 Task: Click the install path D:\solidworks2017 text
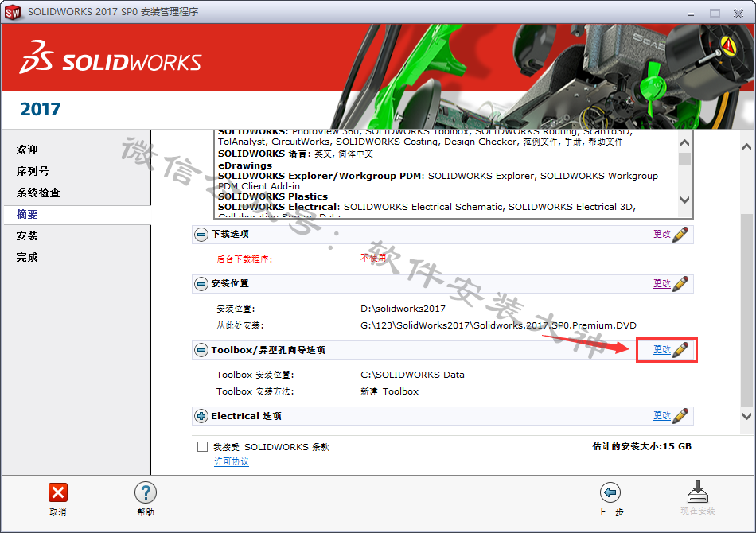[403, 309]
